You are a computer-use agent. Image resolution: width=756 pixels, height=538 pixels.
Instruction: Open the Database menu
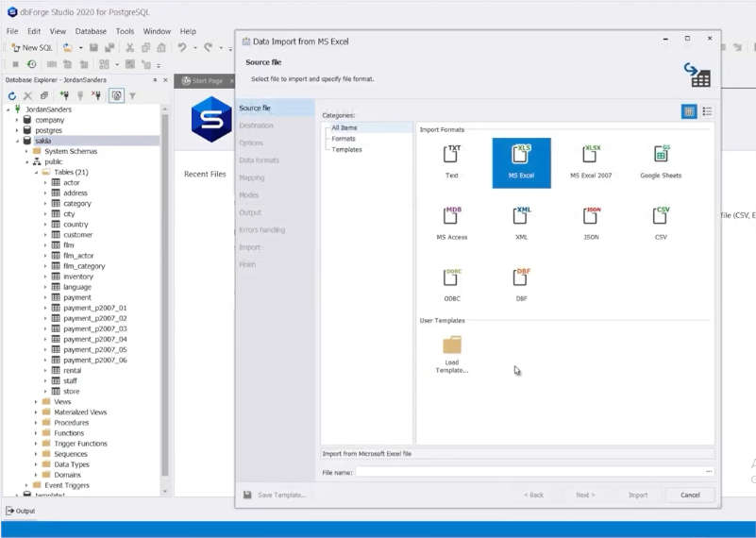[91, 31]
